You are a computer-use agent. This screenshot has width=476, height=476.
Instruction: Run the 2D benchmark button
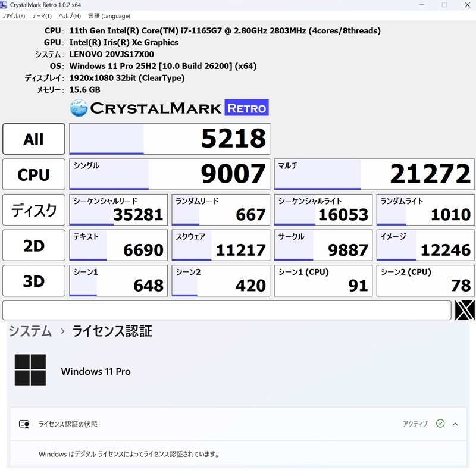coord(34,245)
